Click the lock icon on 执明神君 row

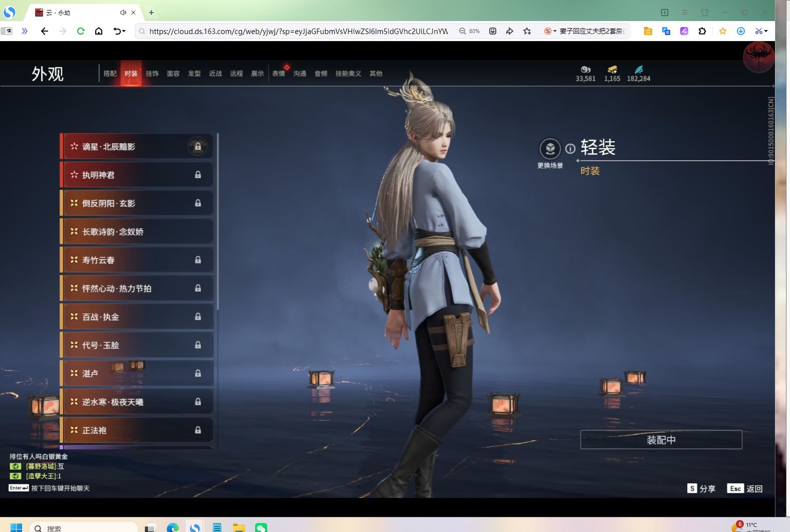point(198,175)
